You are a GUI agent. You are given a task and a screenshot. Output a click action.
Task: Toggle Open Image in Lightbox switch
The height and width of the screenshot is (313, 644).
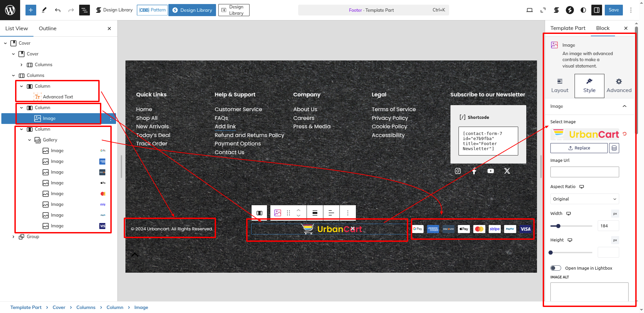pyautogui.click(x=555, y=268)
